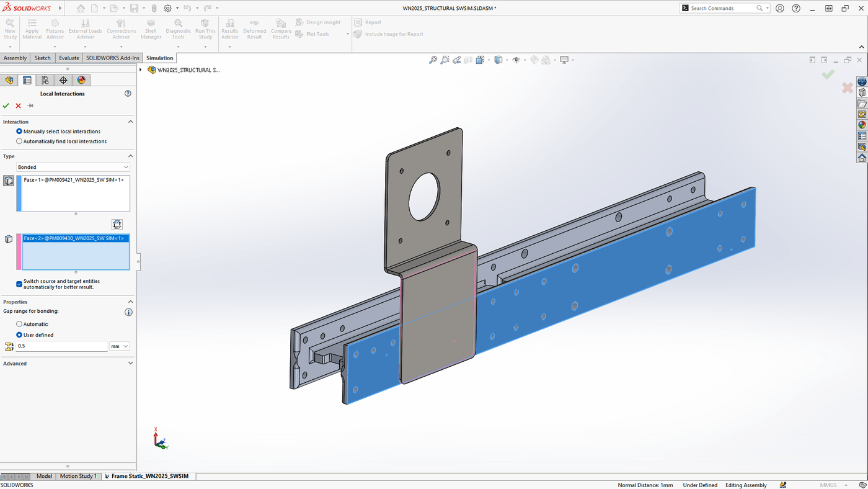Click the Local Interactions help question mark
The image size is (868, 489).
coord(128,93)
